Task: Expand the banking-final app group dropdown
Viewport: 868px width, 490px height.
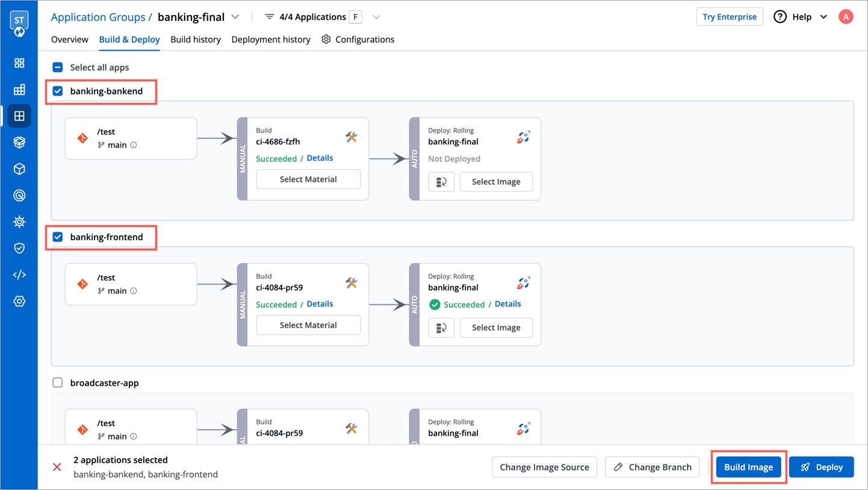Action: point(235,17)
